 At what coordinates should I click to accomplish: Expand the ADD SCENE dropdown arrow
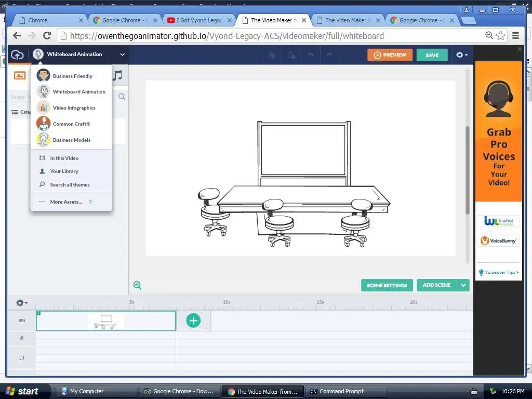point(463,285)
